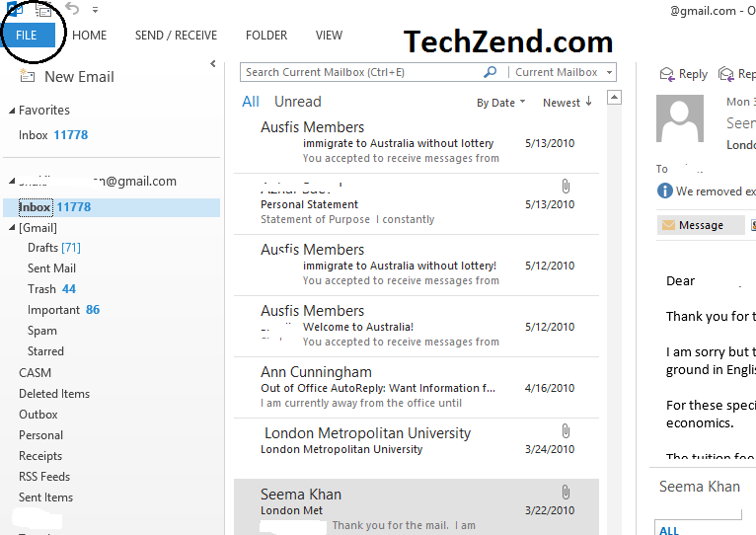Open the Customize Quick Access Toolbar dropdown
This screenshot has height=535, width=756.
coord(96,9)
